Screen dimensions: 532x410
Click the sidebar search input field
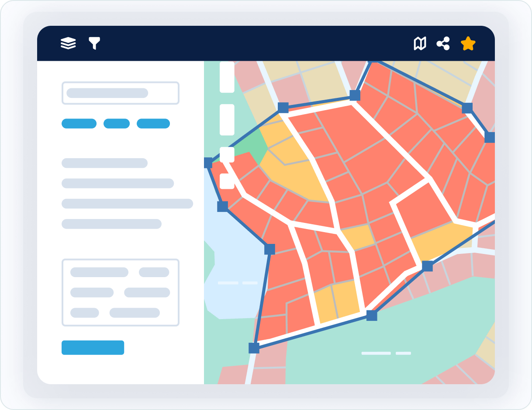coord(121,93)
